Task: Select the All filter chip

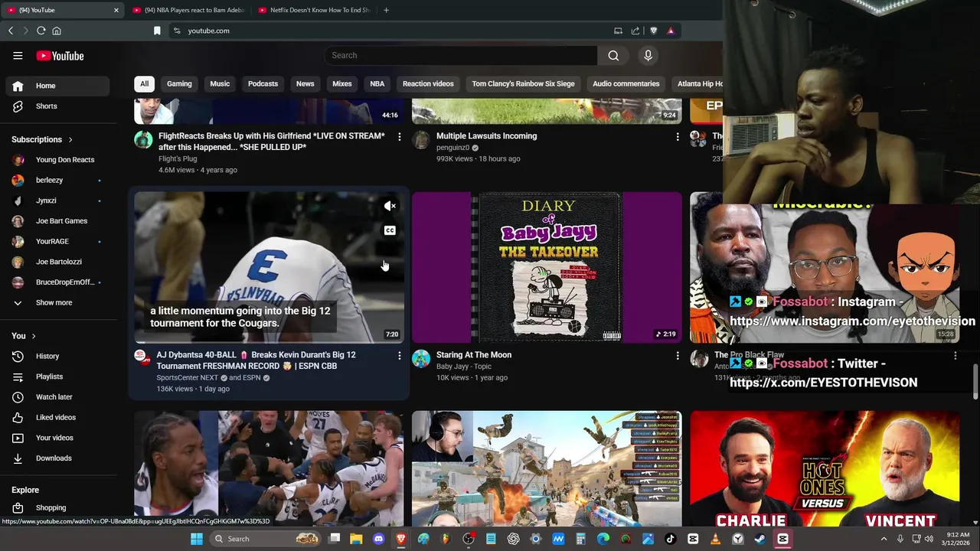Action: [x=144, y=83]
